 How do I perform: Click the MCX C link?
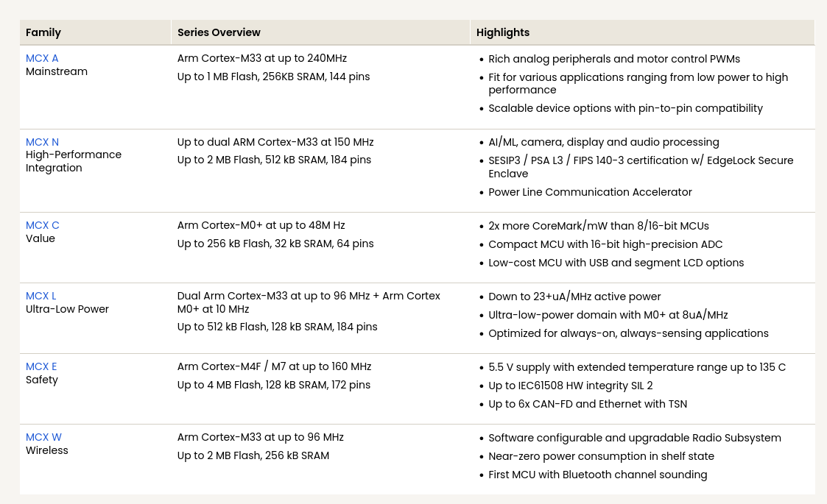[x=43, y=226]
